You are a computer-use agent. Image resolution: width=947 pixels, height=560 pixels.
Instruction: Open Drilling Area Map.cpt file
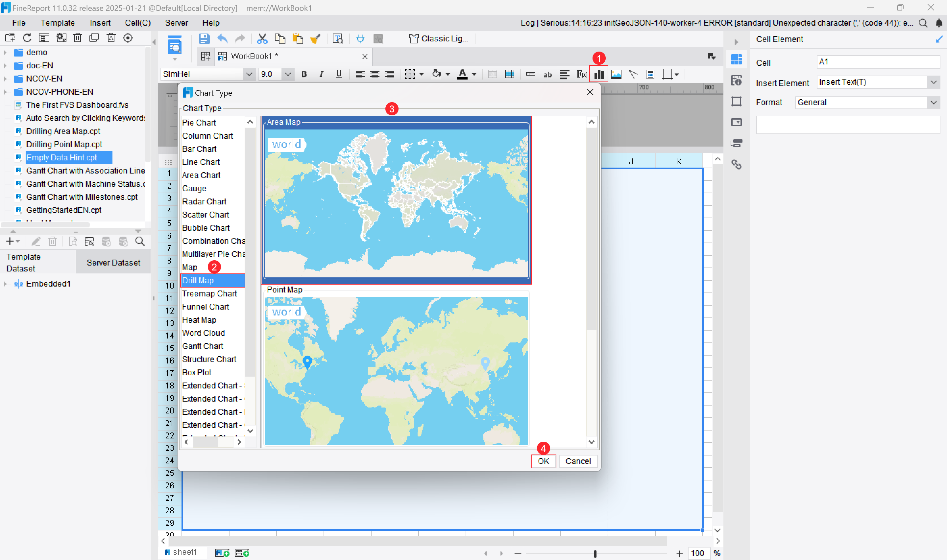coord(63,131)
